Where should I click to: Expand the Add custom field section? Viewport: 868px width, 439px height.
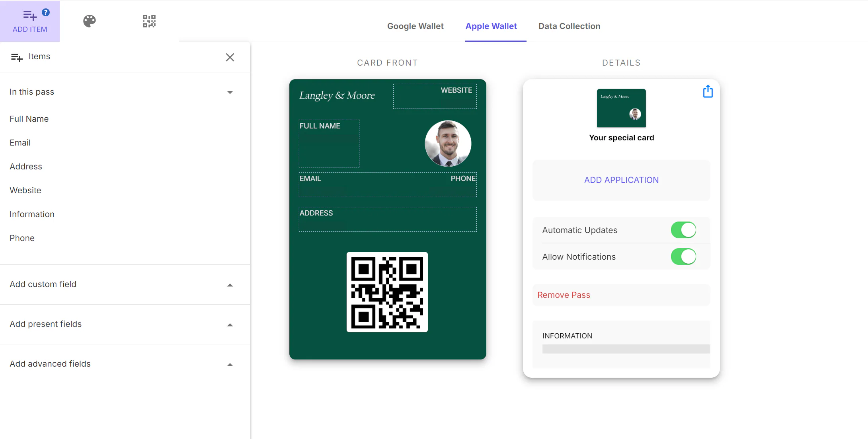230,285
